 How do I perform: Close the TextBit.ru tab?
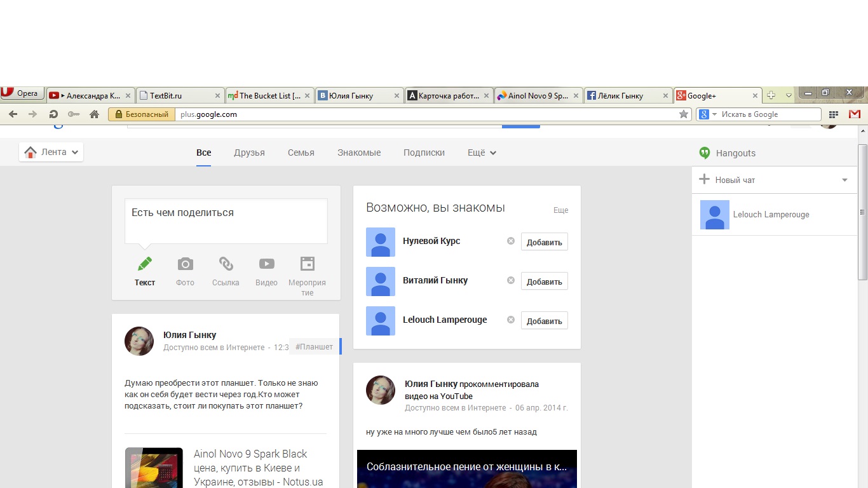pyautogui.click(x=217, y=96)
